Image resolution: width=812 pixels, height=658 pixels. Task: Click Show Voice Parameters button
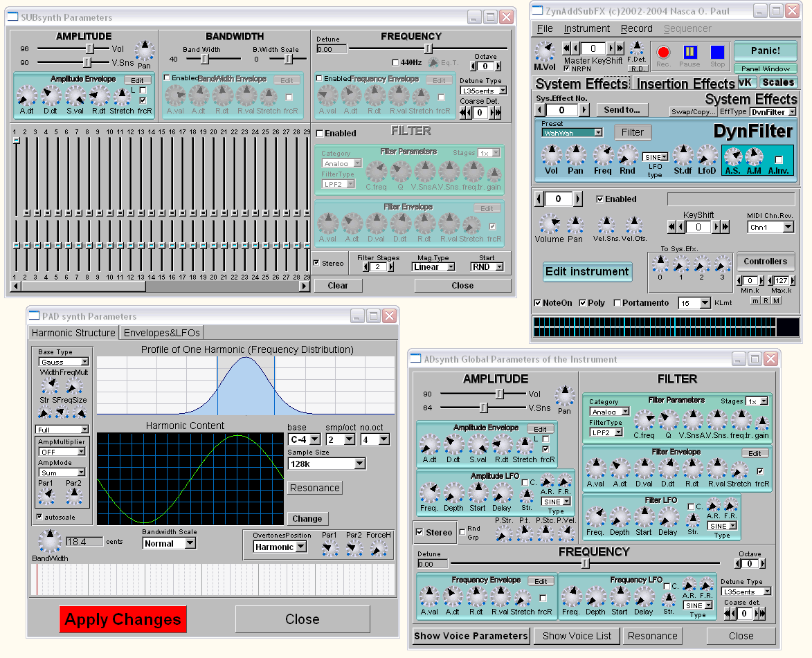click(471, 636)
